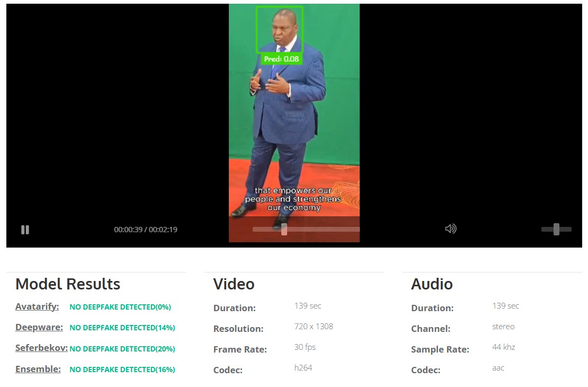Click the 'Model Results' heading

click(x=68, y=284)
